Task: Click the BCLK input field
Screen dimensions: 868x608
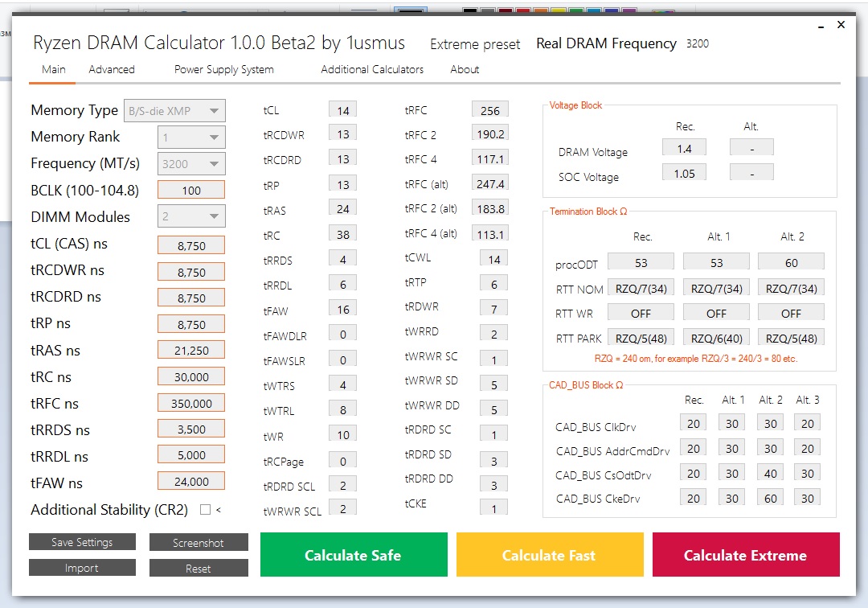Action: click(191, 190)
